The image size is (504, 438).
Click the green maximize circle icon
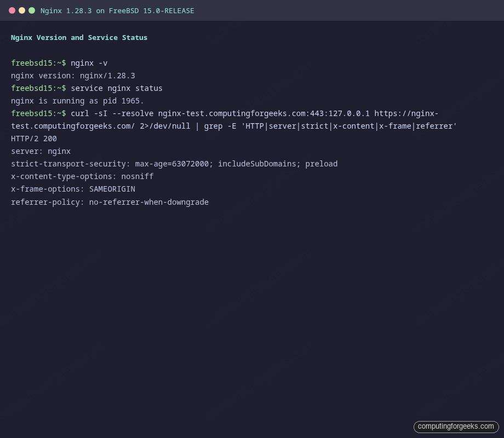(x=32, y=10)
